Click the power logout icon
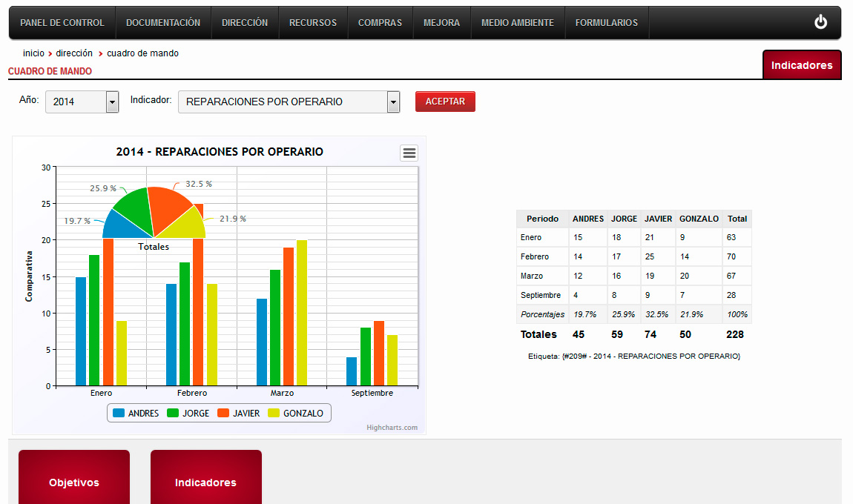853x504 pixels. (820, 22)
